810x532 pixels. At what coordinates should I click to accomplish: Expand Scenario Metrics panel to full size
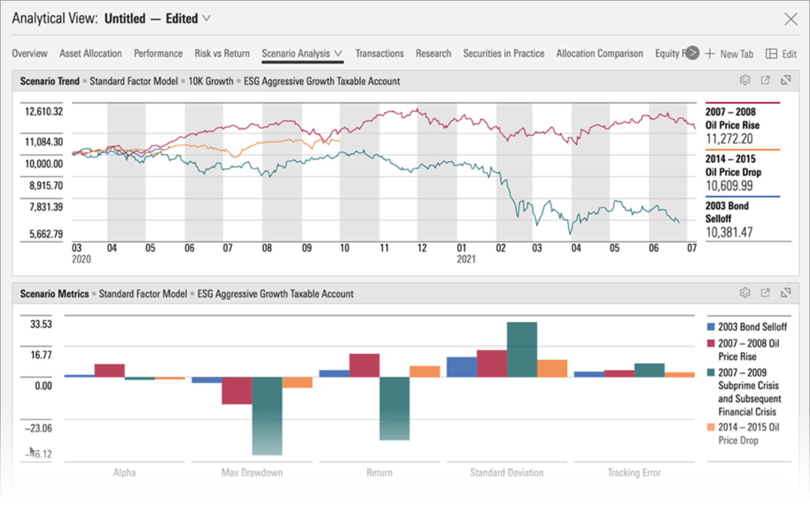(786, 293)
